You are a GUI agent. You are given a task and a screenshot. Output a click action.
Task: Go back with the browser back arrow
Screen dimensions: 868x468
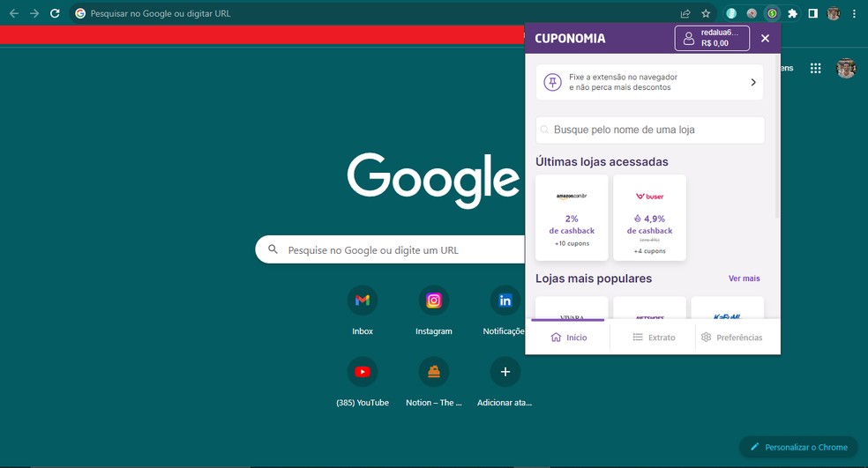point(14,13)
